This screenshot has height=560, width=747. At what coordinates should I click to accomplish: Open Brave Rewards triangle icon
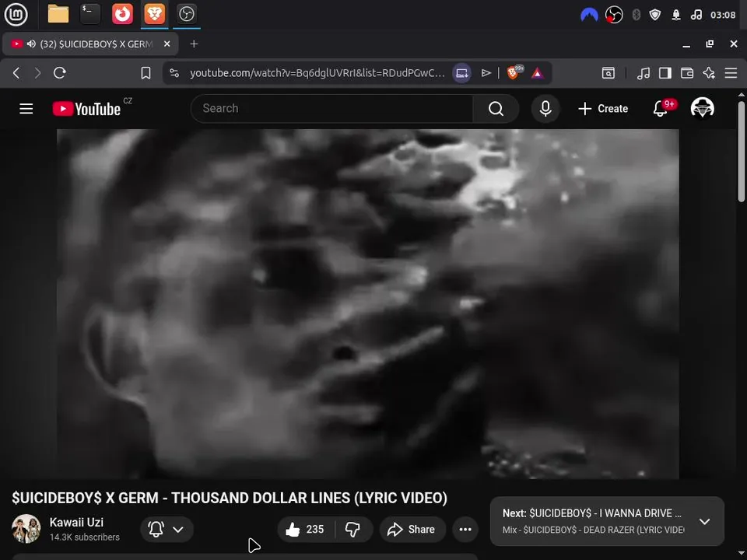tap(538, 73)
